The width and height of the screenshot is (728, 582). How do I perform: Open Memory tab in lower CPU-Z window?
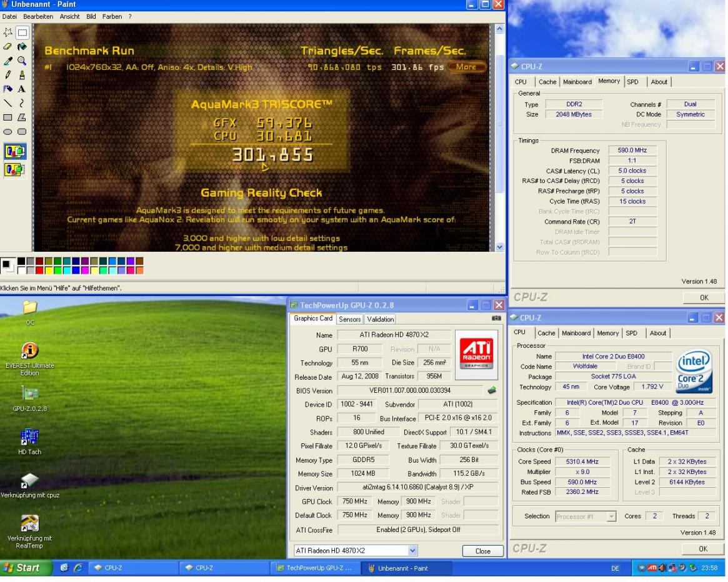(x=607, y=333)
